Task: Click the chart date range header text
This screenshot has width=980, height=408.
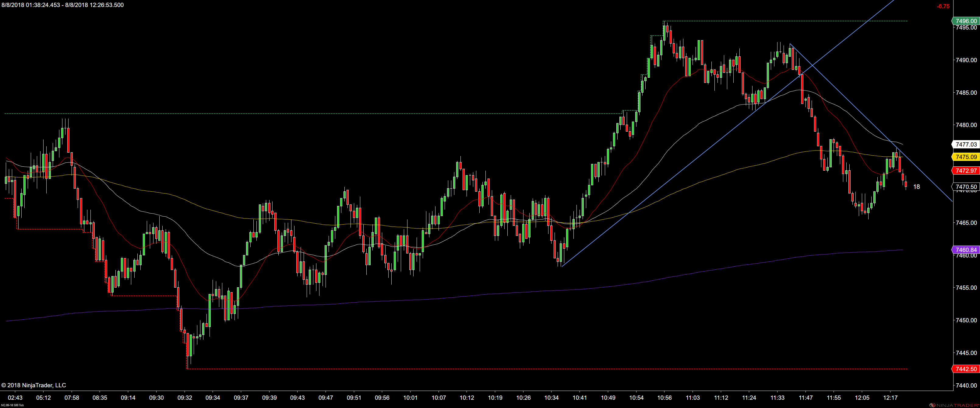Action: (x=63, y=5)
